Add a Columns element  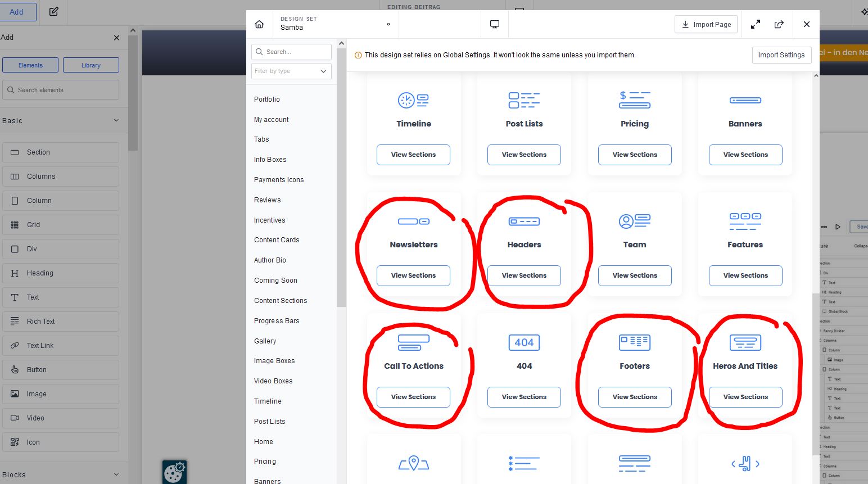[x=61, y=177]
